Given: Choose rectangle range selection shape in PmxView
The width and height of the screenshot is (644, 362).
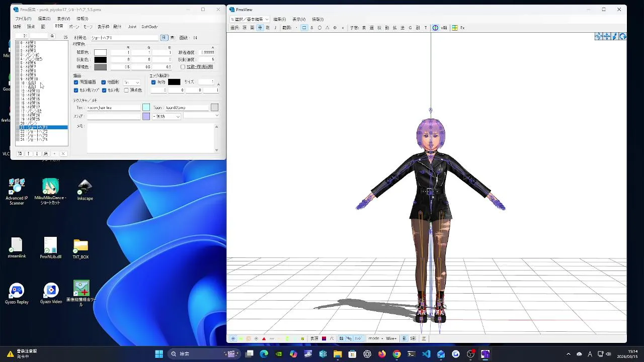Looking at the screenshot, I should 304,28.
